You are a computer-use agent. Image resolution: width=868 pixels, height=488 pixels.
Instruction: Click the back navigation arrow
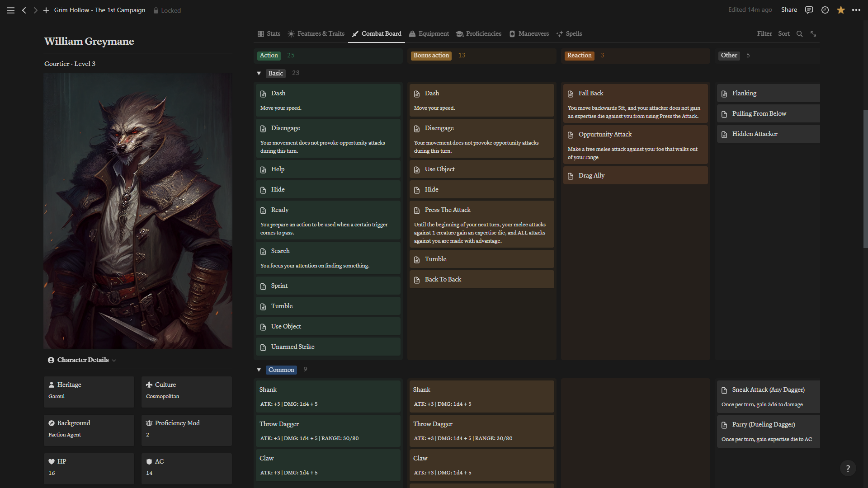(x=24, y=10)
